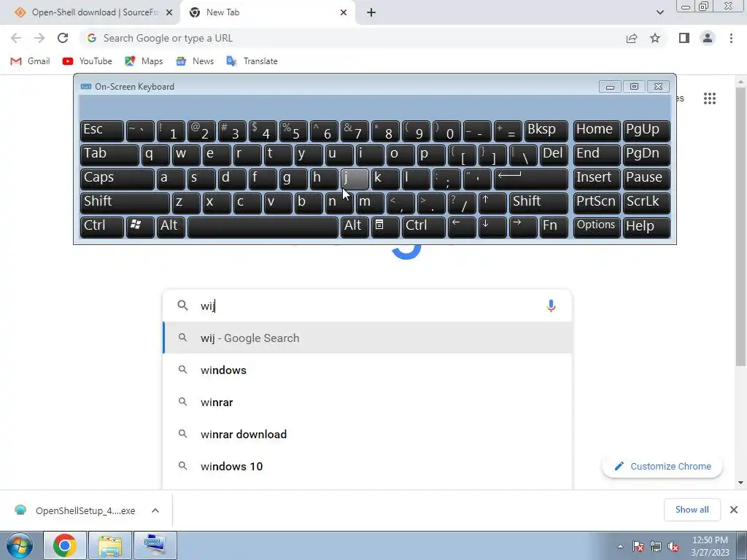Click the spacebar on On-Screen Keyboard
747x560 pixels.
[x=263, y=226]
